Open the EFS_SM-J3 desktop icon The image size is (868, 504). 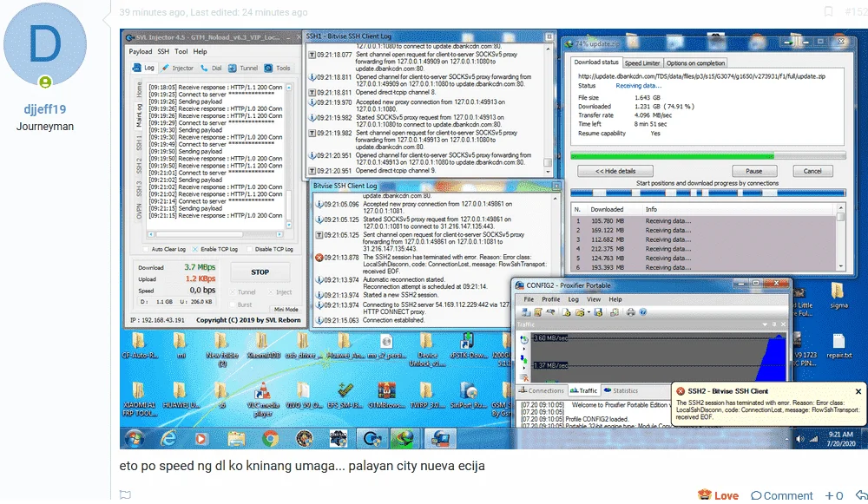pos(345,396)
